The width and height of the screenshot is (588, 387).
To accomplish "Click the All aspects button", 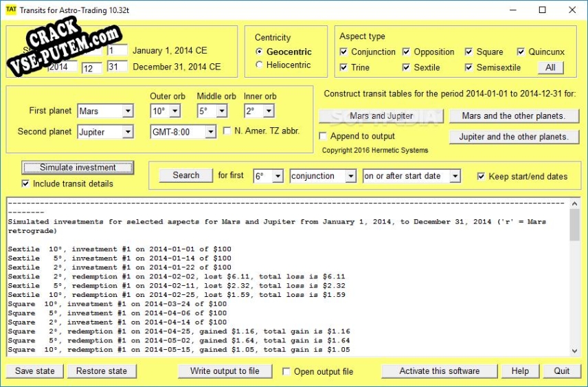I will 550,67.
